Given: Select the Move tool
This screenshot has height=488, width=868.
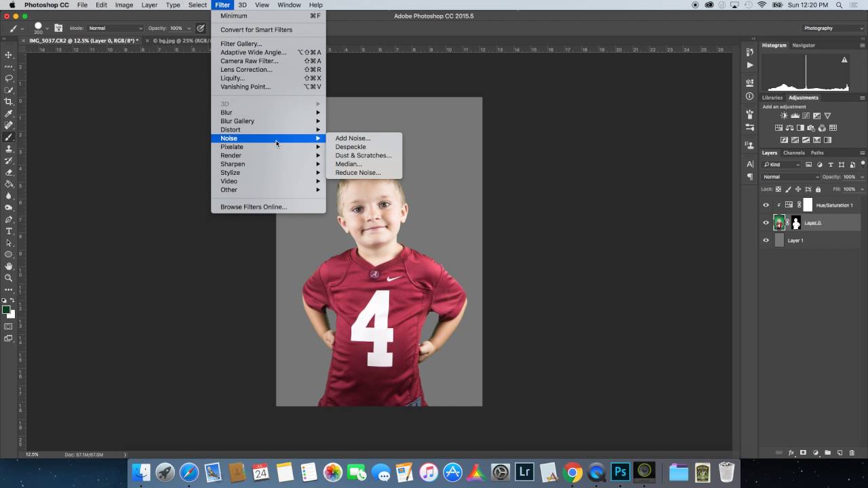Looking at the screenshot, I should click(9, 55).
